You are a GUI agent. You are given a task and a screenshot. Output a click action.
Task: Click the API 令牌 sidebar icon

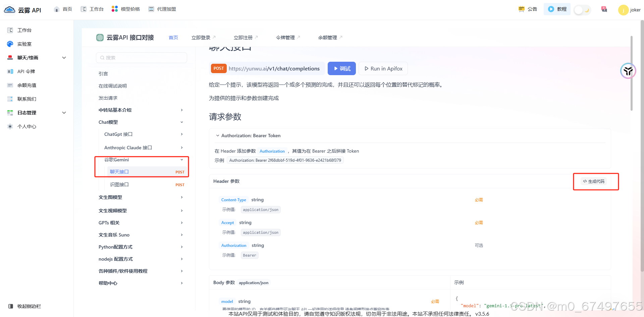click(x=10, y=71)
